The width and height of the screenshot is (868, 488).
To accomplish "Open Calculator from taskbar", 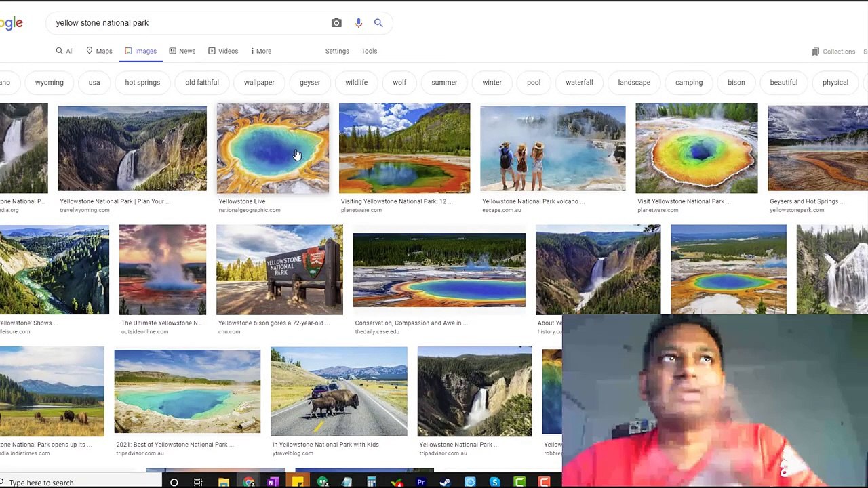I will (372, 482).
